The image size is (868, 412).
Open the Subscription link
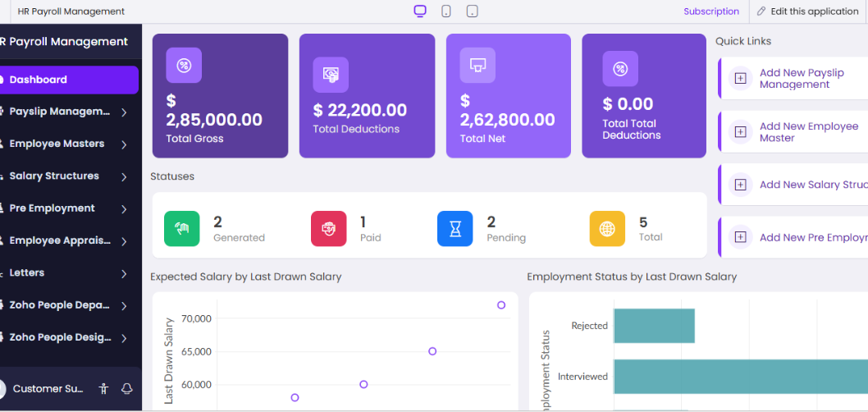click(710, 11)
